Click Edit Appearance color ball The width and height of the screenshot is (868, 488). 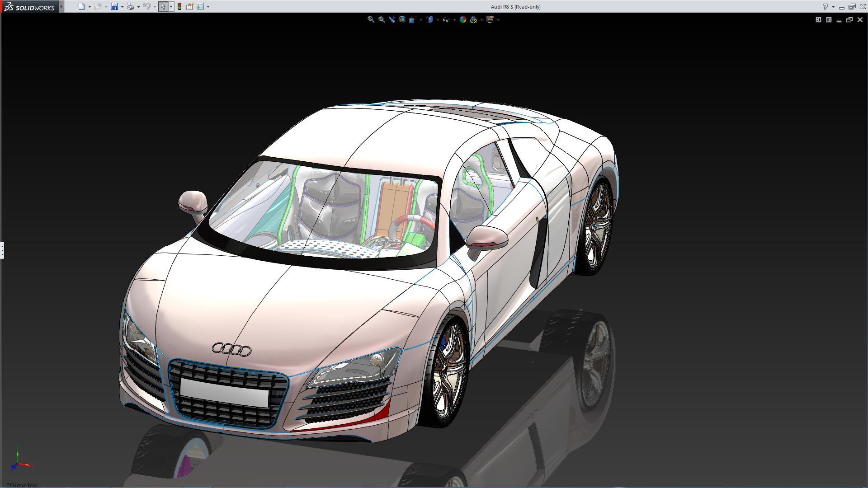point(462,19)
